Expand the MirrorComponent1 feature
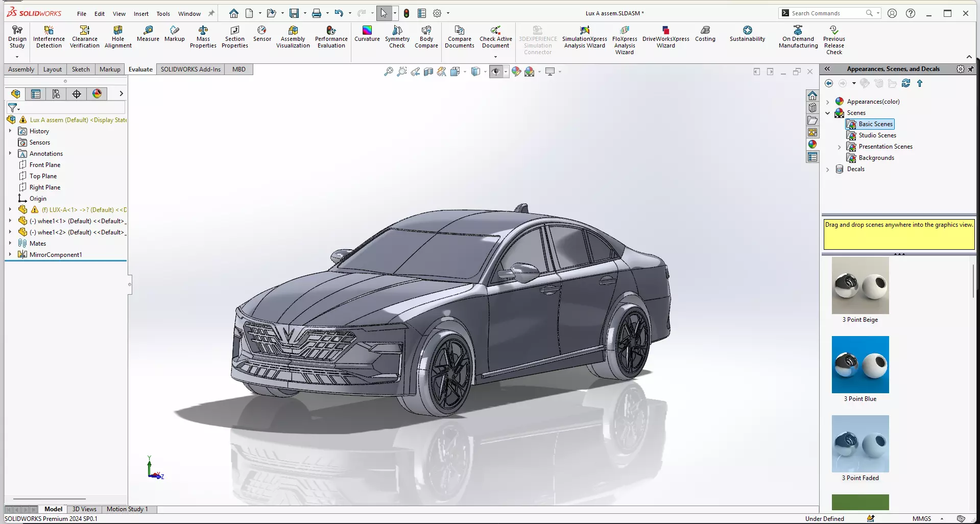The width and height of the screenshot is (980, 524). click(x=10, y=254)
